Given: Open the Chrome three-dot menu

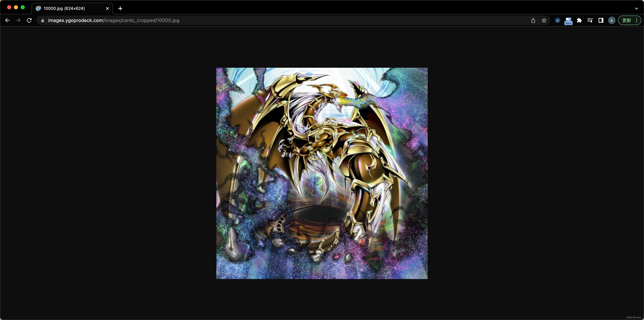Looking at the screenshot, I should [x=637, y=20].
